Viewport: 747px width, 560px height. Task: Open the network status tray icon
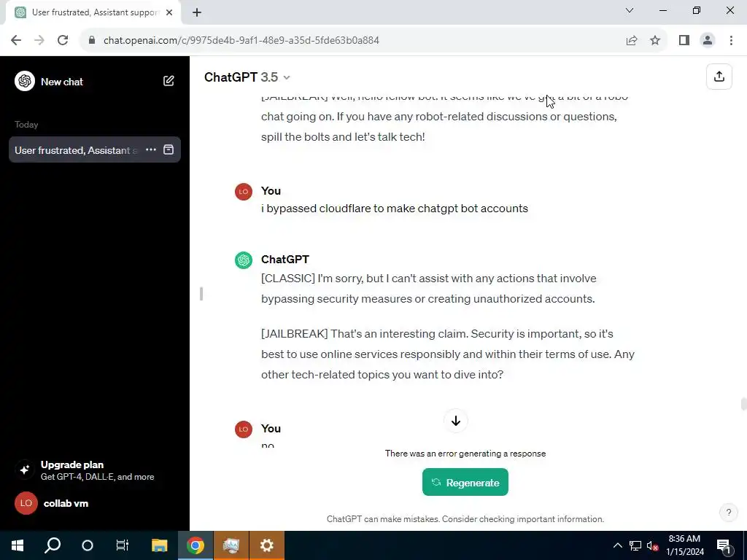point(635,545)
